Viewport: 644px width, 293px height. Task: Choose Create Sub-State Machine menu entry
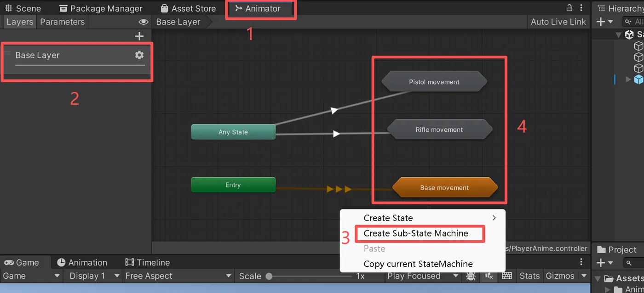click(x=416, y=233)
